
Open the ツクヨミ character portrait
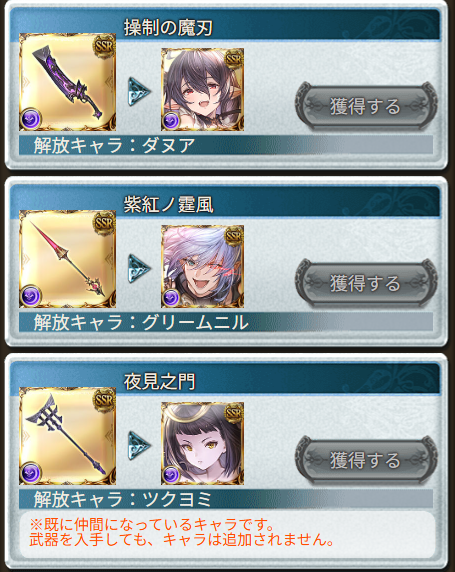pyautogui.click(x=203, y=444)
